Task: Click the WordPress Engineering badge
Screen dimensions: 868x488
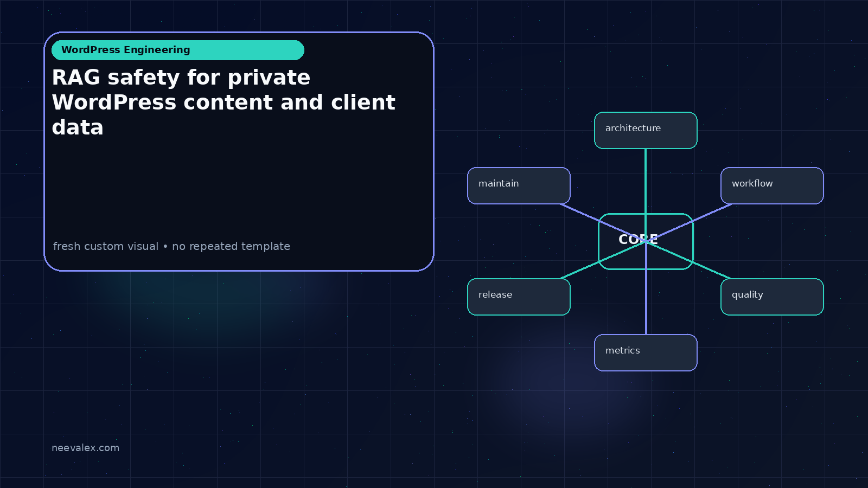Action: [x=178, y=50]
